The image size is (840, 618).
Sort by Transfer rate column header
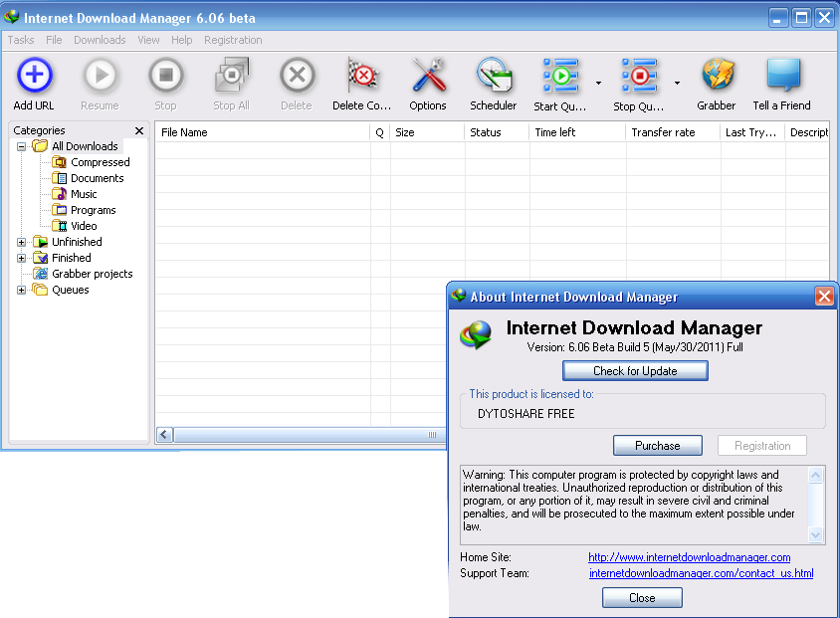pos(673,132)
